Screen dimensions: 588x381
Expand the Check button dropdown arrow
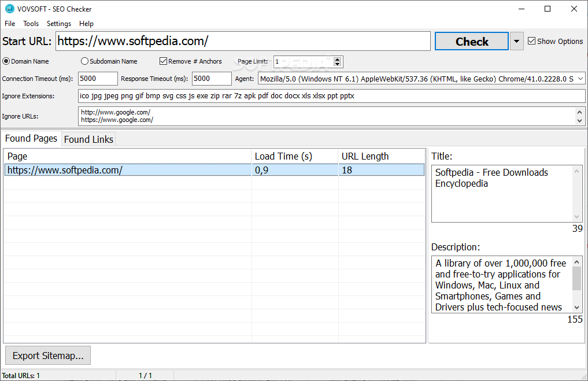(516, 41)
